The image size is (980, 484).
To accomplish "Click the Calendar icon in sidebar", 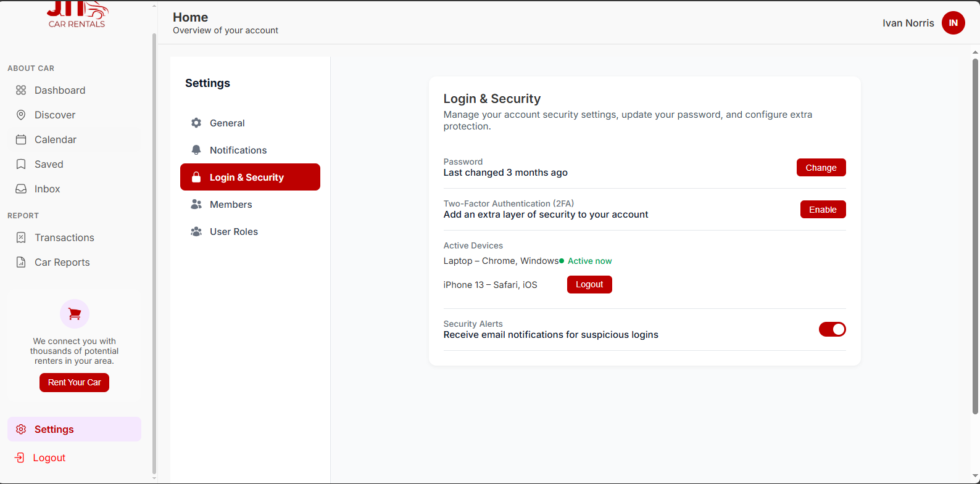I will (x=21, y=139).
